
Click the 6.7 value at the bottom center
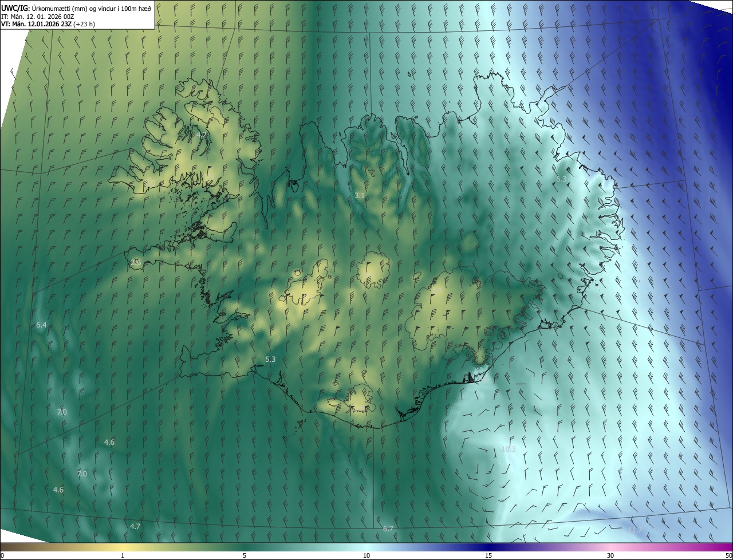[388, 529]
